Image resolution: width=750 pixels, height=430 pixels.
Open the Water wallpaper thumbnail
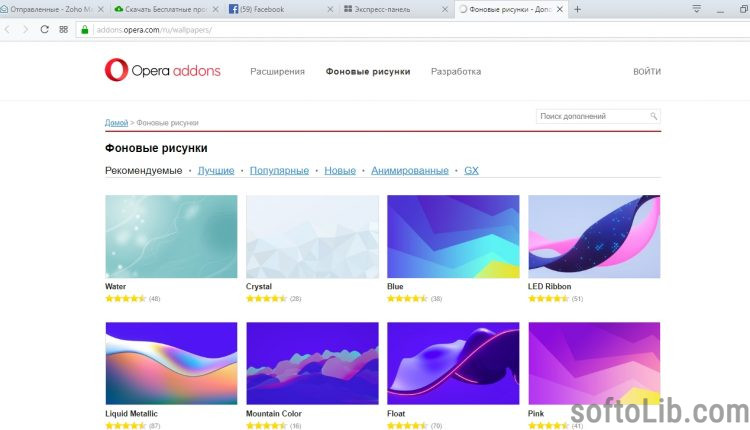171,236
